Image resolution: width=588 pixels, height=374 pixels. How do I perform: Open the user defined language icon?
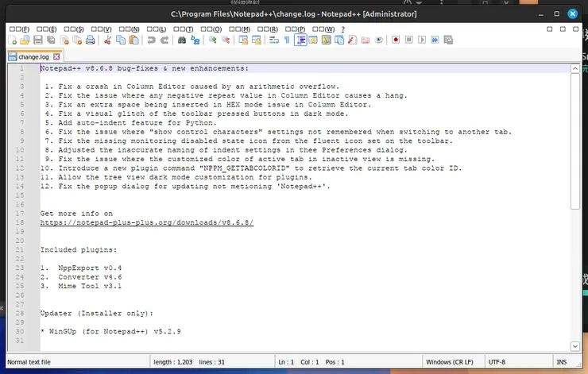point(313,40)
